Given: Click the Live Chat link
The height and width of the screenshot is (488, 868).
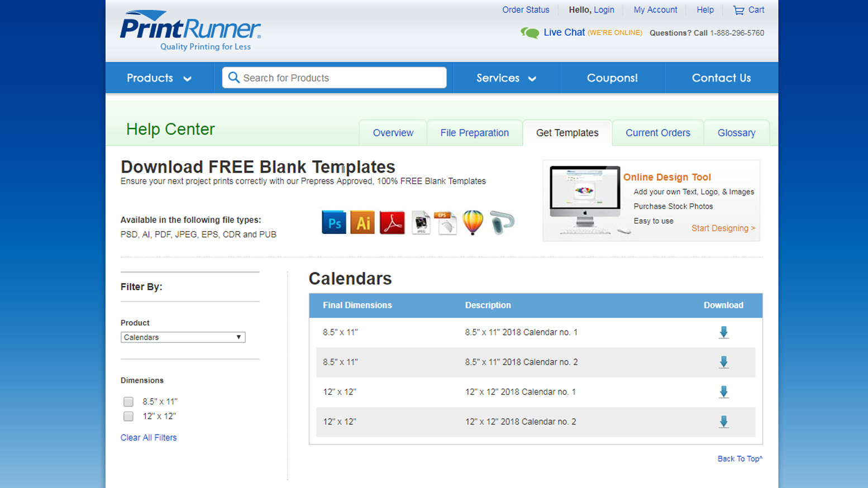Looking at the screenshot, I should pyautogui.click(x=564, y=32).
